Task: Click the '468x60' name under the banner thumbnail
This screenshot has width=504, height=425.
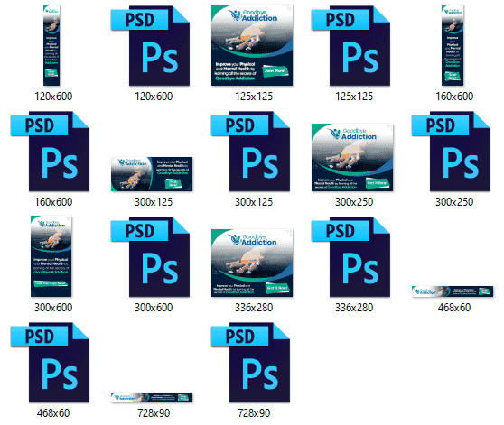Action: coord(454,308)
